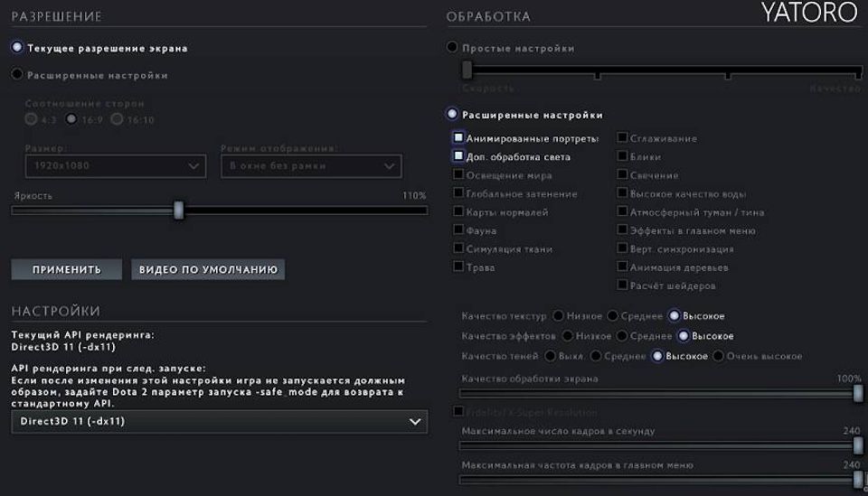The image size is (868, 496).
Task: Toggle Анимация деревьев checkbox
Action: (x=623, y=267)
